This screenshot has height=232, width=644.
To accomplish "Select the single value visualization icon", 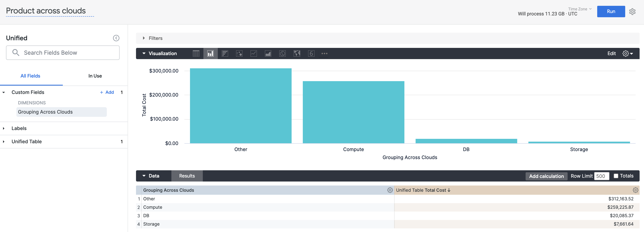I will [x=311, y=53].
